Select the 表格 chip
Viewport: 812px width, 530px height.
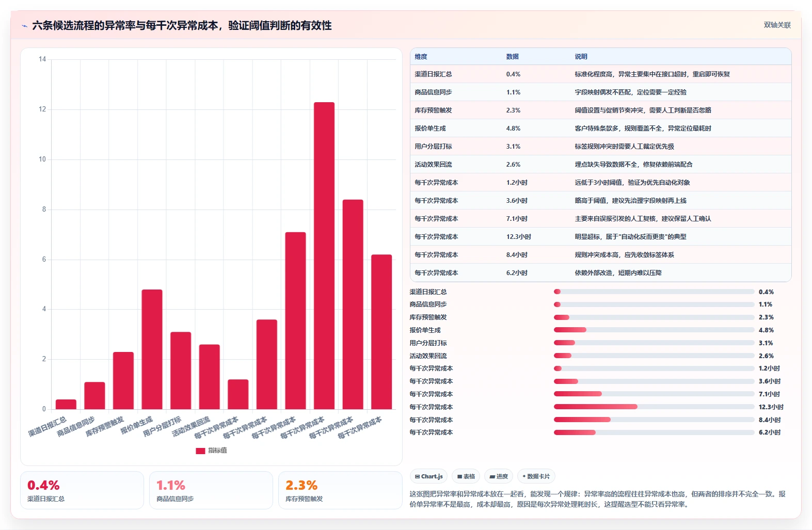[466, 476]
